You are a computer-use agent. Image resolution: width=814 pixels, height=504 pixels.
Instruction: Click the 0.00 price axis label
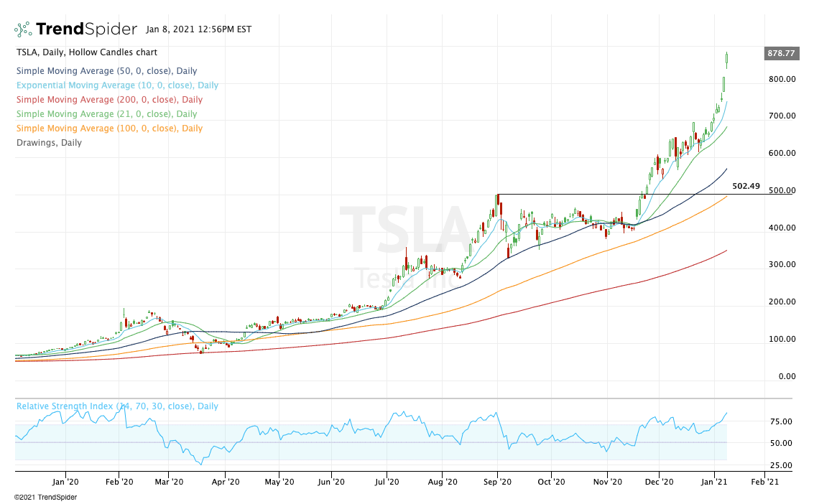point(787,376)
